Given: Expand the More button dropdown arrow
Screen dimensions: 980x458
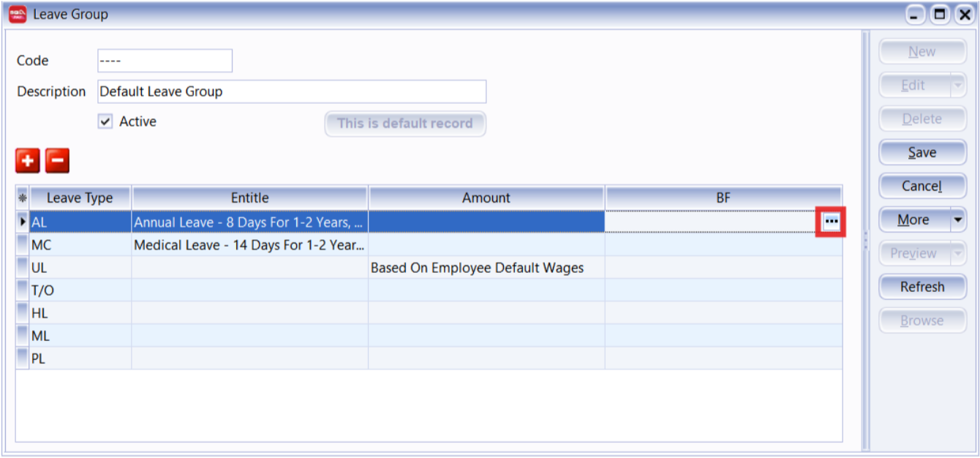Looking at the screenshot, I should coord(958,219).
